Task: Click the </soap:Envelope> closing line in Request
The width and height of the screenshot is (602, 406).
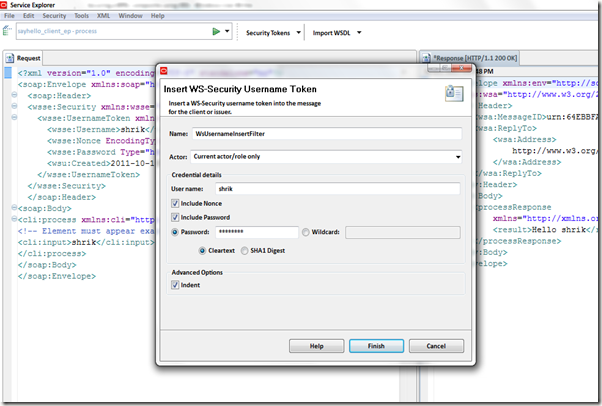Action: click(57, 276)
